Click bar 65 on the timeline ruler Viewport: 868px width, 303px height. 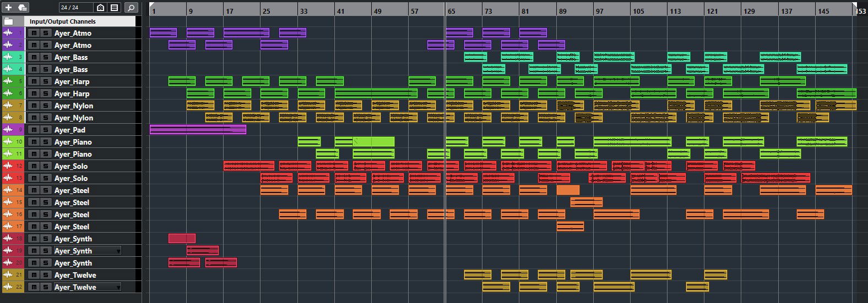pos(452,11)
